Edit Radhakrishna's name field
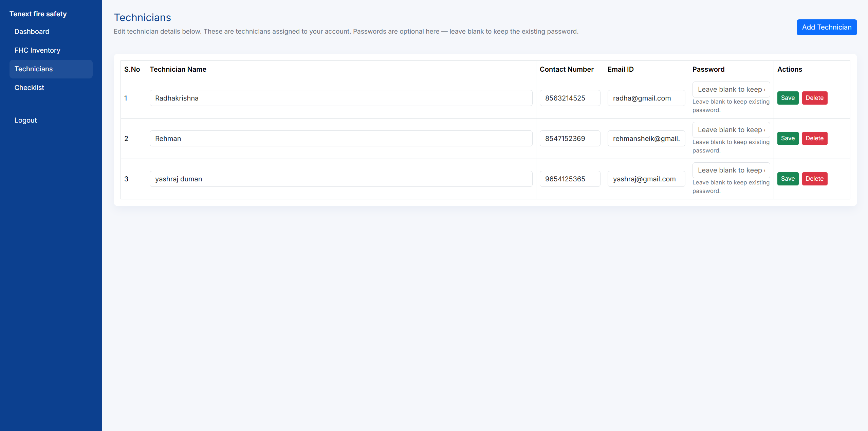The width and height of the screenshot is (868, 431). point(341,98)
